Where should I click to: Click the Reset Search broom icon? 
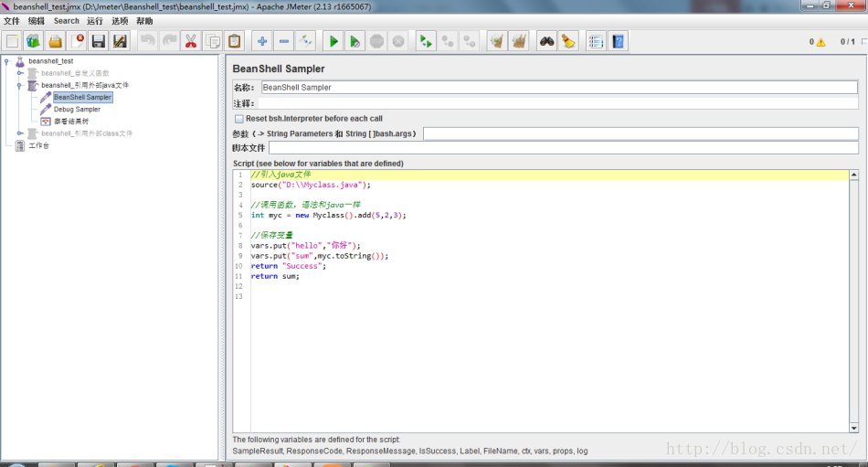(x=568, y=41)
